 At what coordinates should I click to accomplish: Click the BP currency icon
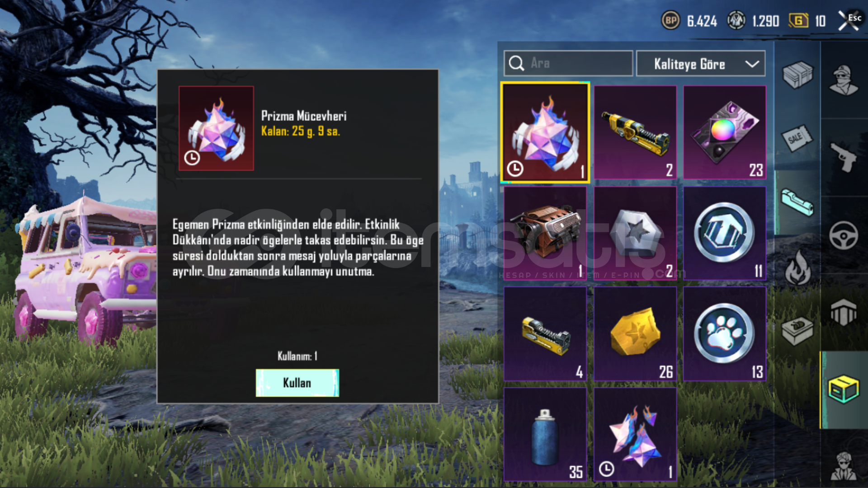pos(671,20)
